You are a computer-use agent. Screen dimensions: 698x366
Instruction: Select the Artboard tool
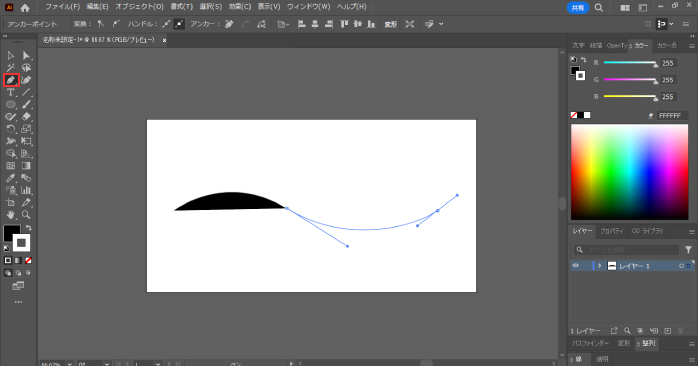11,203
